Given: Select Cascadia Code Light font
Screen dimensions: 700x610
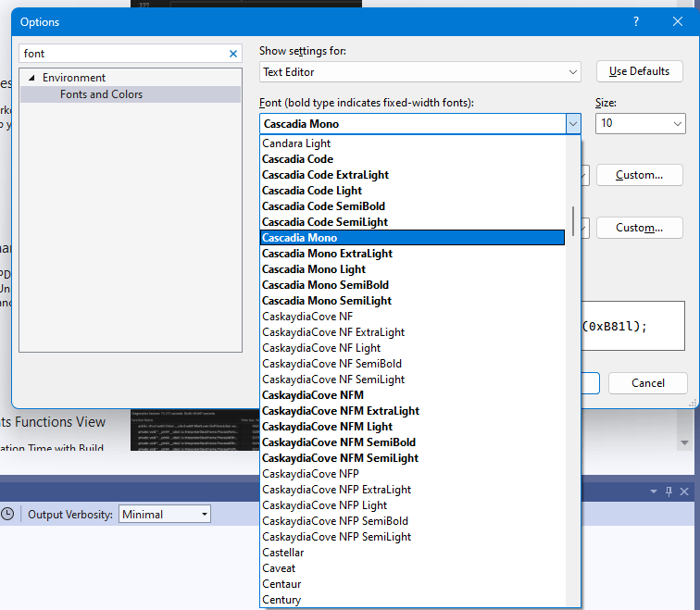Looking at the screenshot, I should click(x=412, y=191).
